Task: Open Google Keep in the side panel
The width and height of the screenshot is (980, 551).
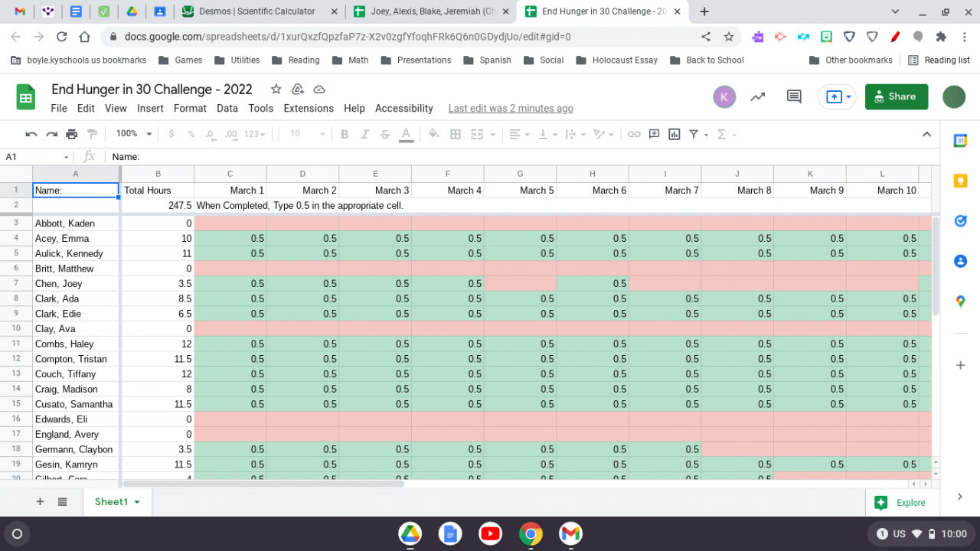Action: (960, 181)
